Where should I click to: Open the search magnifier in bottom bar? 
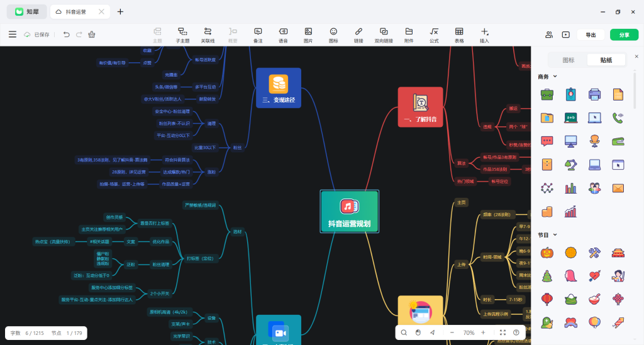(x=404, y=332)
